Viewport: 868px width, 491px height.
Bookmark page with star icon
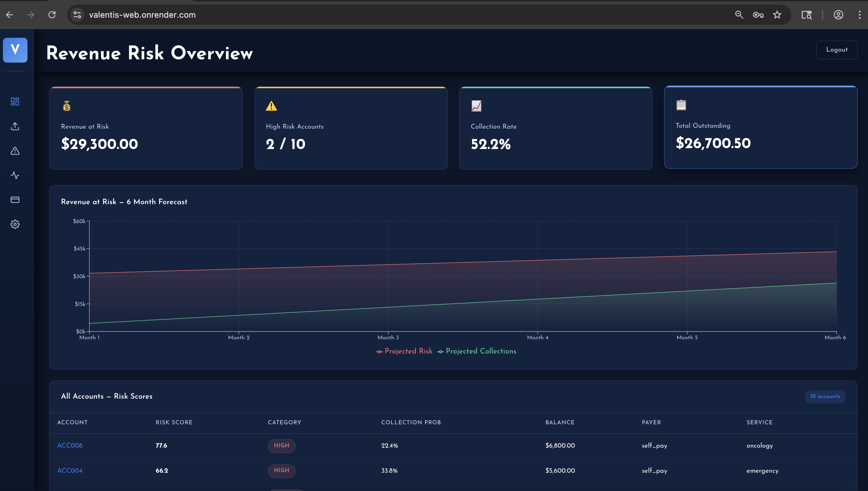[777, 15]
